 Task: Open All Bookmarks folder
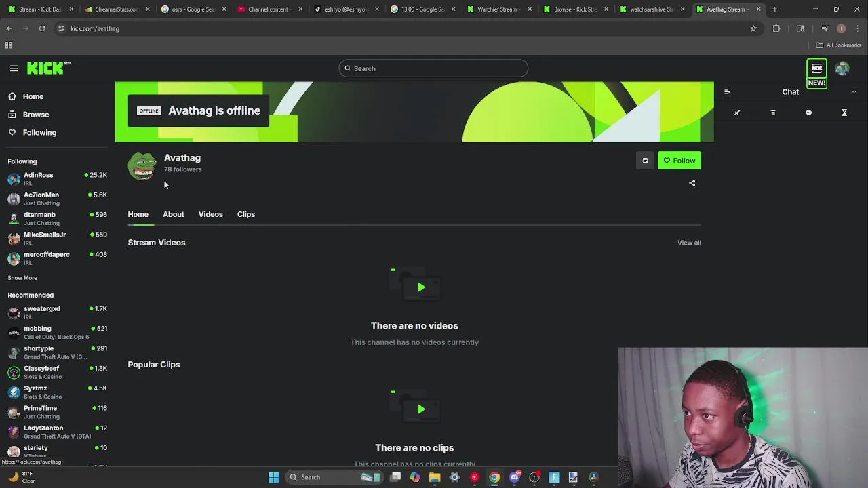pos(838,45)
